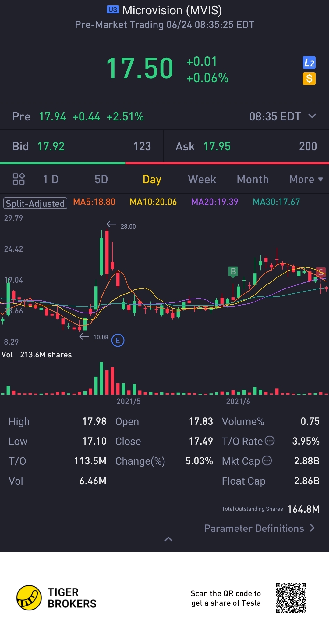This screenshot has height=644, width=329.
Task: Tap the High 17.98 value
Action: 94,421
